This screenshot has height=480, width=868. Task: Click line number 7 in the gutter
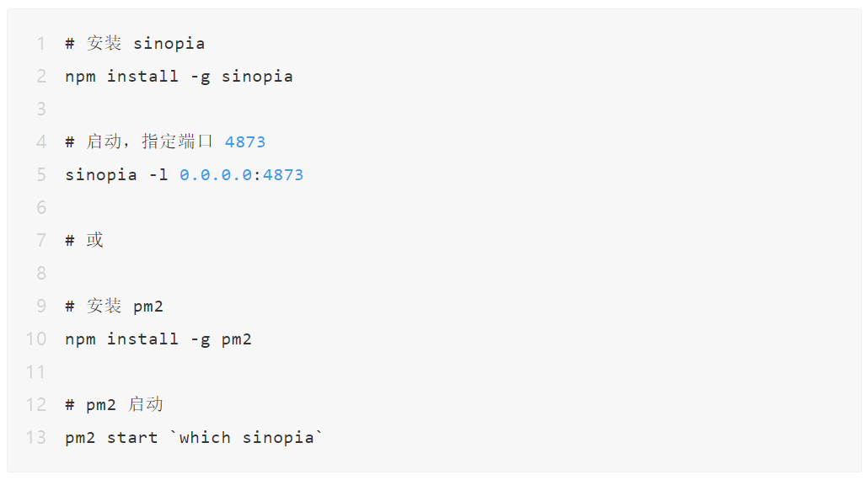point(40,240)
